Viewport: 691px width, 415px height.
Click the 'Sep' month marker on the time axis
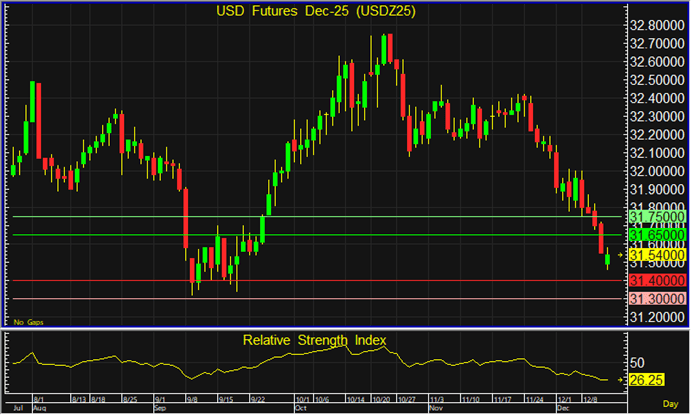coord(160,409)
